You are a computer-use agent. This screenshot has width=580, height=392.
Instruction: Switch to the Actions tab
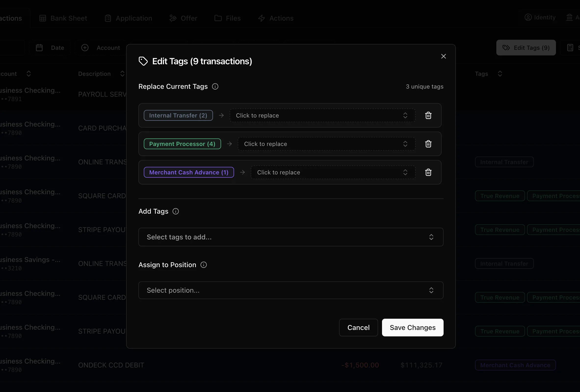click(x=276, y=18)
